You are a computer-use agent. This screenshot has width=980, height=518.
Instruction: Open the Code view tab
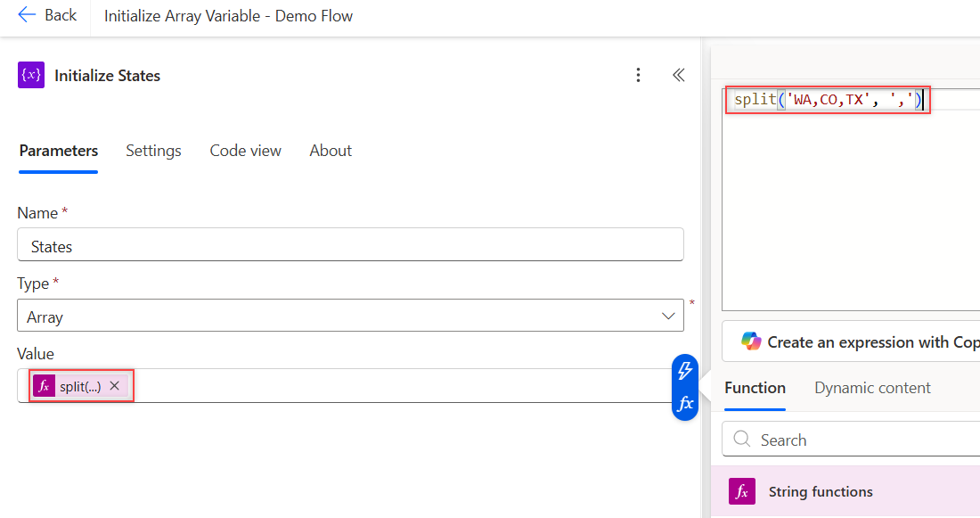(x=246, y=151)
